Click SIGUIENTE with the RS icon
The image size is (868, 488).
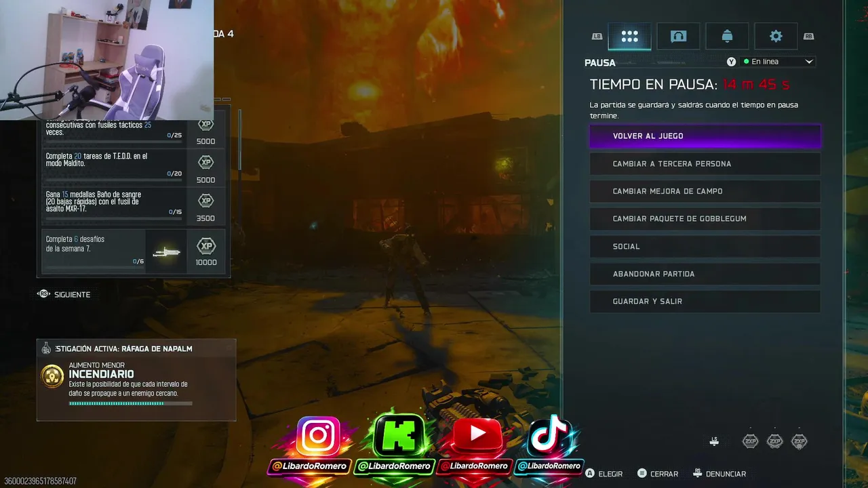click(x=64, y=295)
